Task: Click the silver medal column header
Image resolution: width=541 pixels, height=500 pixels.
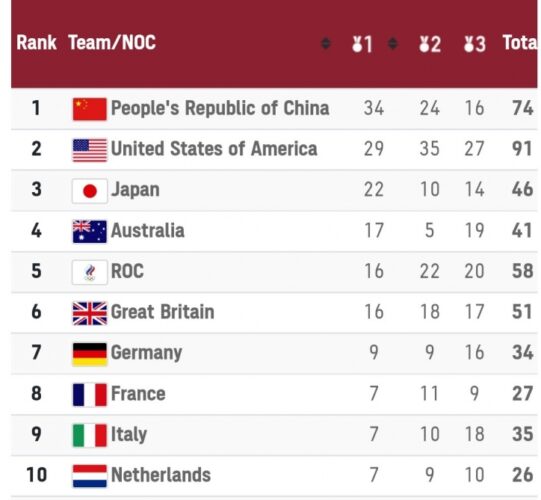Action: [430, 44]
